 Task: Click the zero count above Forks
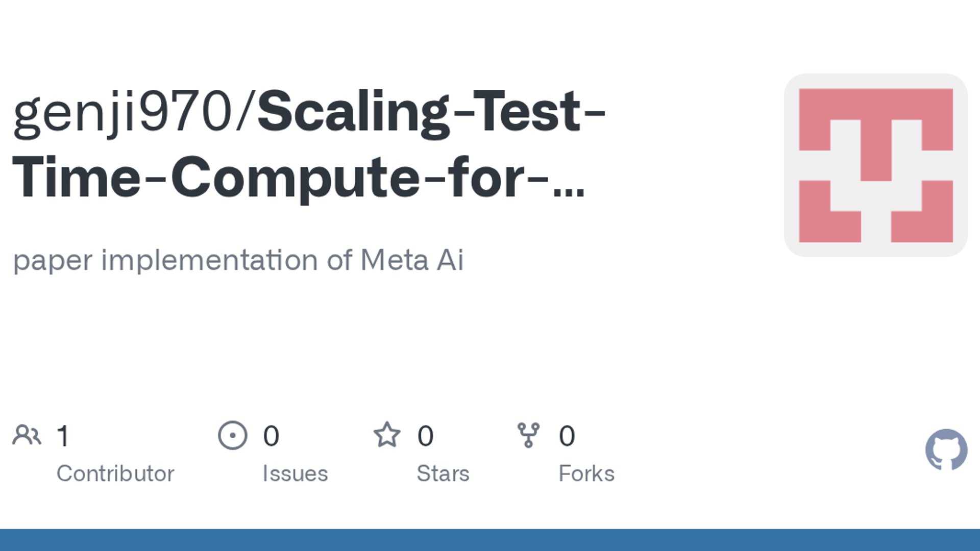(567, 436)
